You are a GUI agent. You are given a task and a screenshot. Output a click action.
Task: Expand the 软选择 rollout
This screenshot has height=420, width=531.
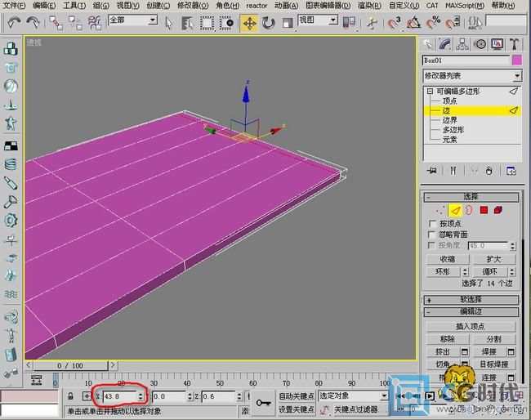pyautogui.click(x=471, y=299)
